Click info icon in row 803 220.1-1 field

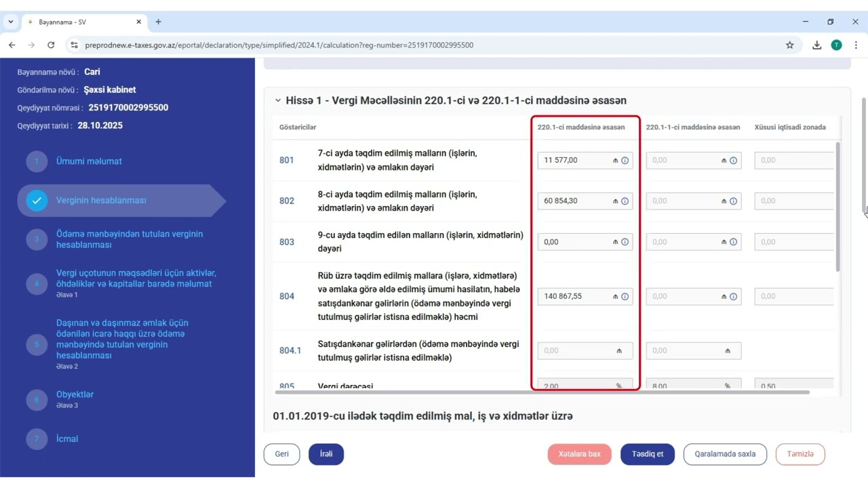(734, 242)
